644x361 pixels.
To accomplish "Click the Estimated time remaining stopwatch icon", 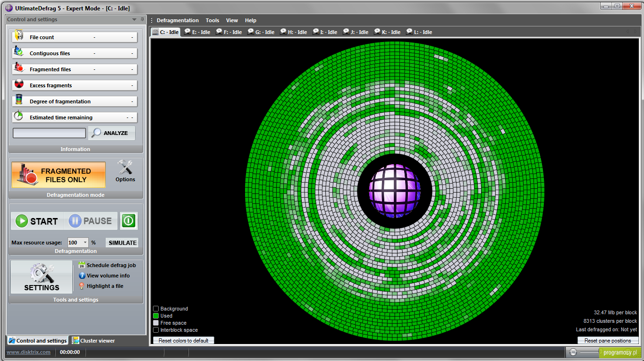I will (18, 116).
